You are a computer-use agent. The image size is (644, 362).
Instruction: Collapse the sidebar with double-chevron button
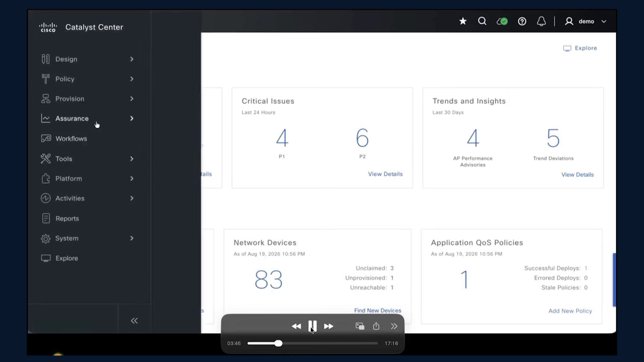point(134,321)
